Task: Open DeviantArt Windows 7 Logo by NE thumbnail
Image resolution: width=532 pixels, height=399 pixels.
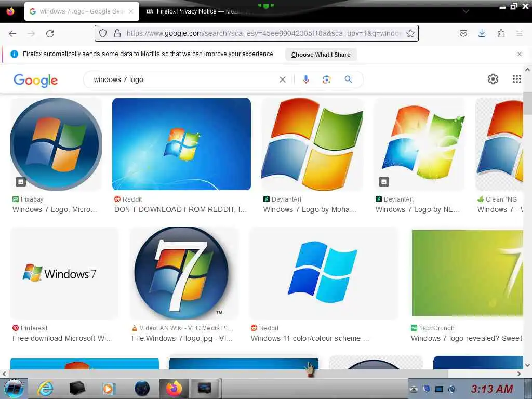Action: 419,144
